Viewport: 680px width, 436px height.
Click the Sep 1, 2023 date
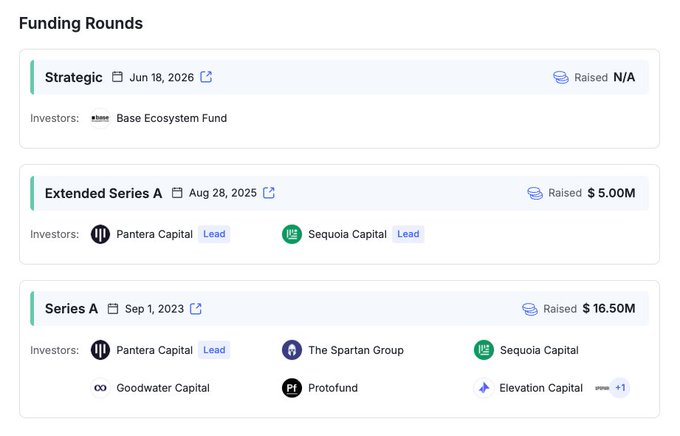(x=154, y=309)
